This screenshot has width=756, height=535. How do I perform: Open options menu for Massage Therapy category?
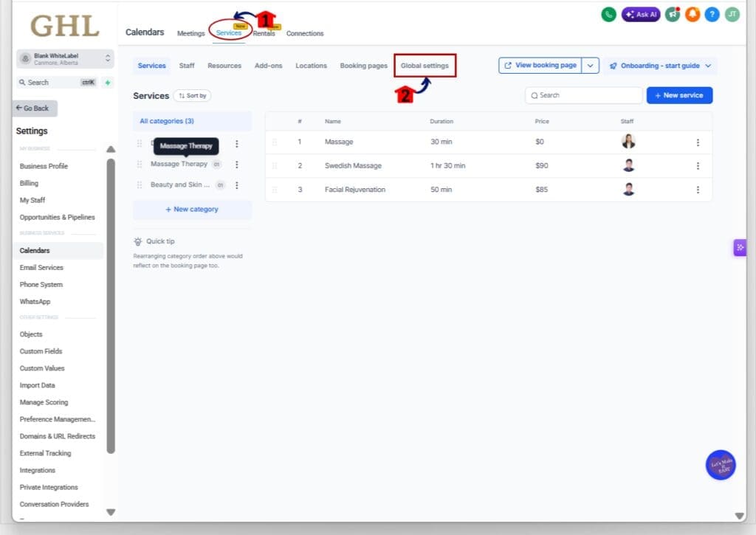coord(237,165)
